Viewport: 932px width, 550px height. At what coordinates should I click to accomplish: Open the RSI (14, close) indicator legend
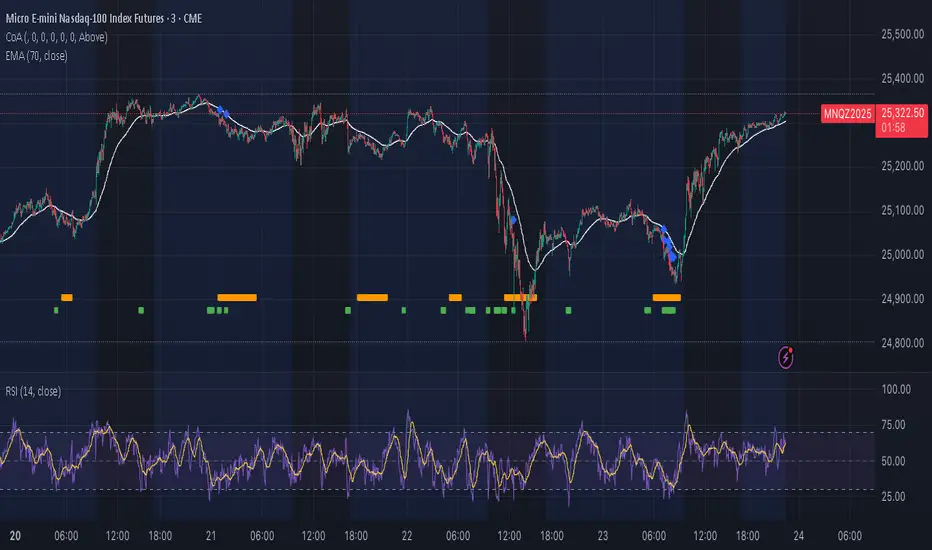[x=33, y=391]
